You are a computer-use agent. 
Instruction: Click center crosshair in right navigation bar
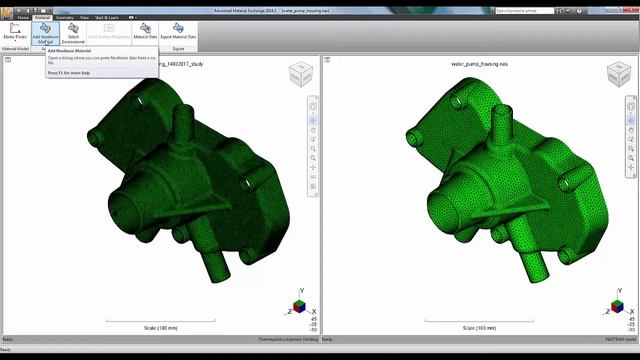pos(631,167)
